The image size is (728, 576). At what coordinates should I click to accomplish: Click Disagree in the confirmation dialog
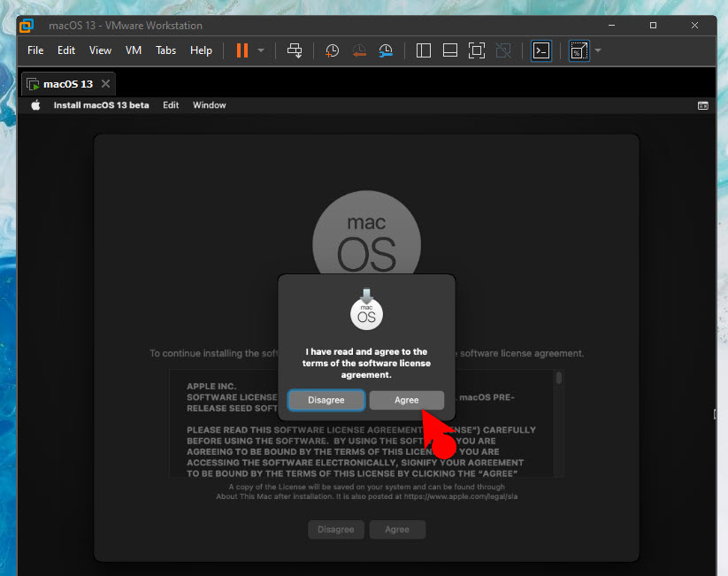[x=326, y=400]
